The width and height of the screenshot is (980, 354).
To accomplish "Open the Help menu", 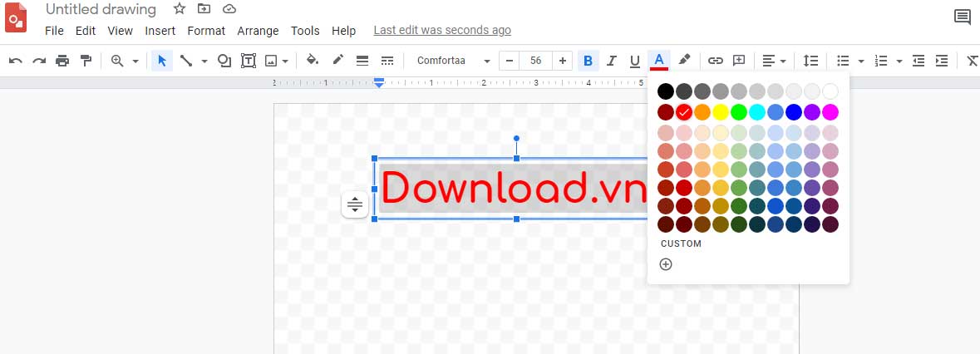I will pyautogui.click(x=344, y=31).
